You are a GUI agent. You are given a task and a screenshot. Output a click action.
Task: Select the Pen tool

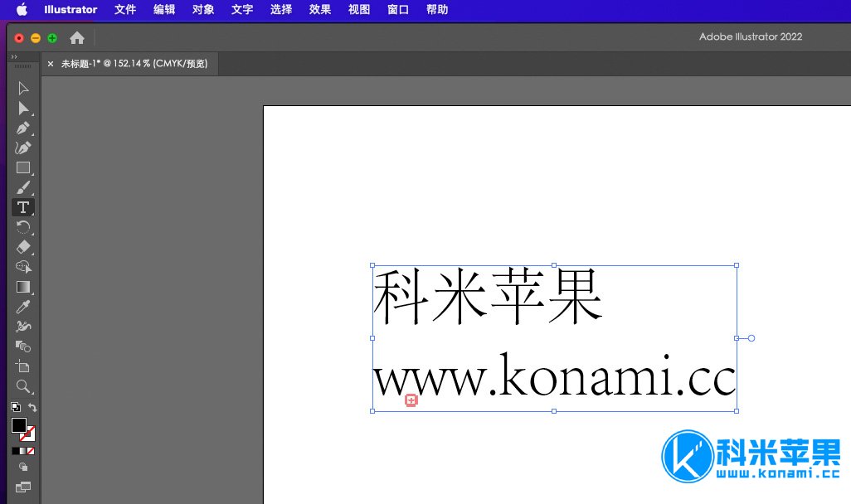22,128
